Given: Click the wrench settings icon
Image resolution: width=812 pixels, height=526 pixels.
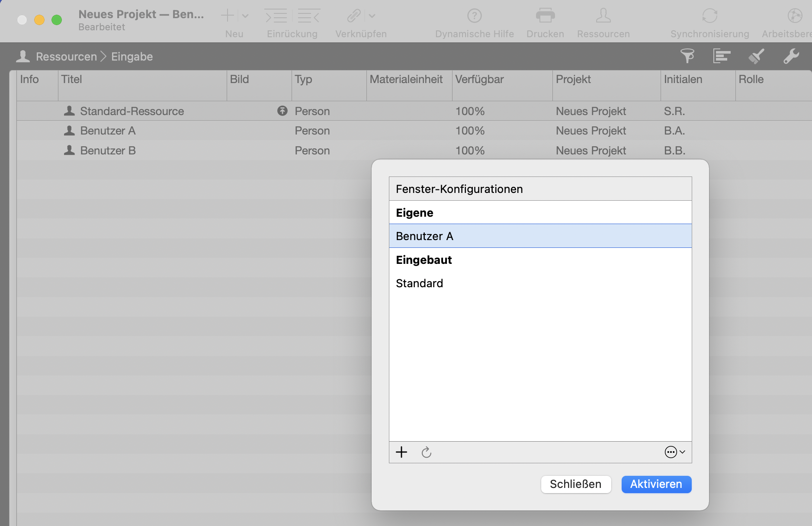Looking at the screenshot, I should coord(791,56).
